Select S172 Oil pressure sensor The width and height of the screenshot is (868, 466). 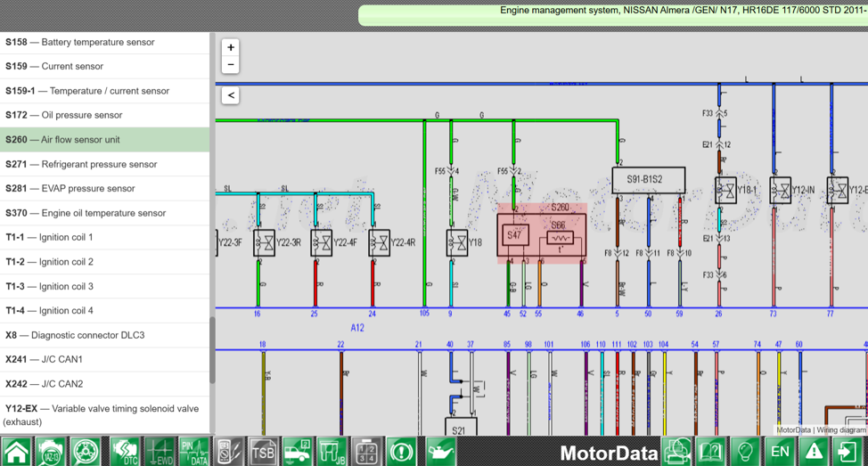[104, 115]
